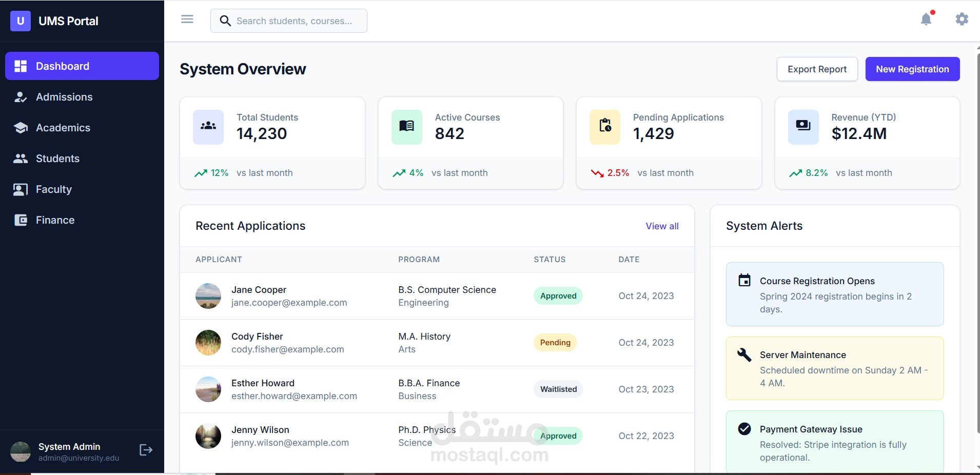Viewport: 980px width, 475px height.
Task: Click the Admissions person-check icon
Action: (x=21, y=97)
